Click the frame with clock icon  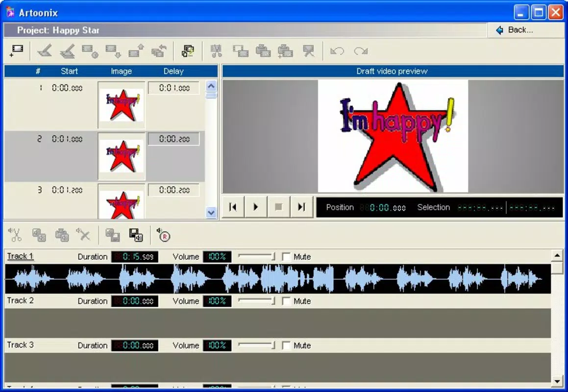click(90, 51)
